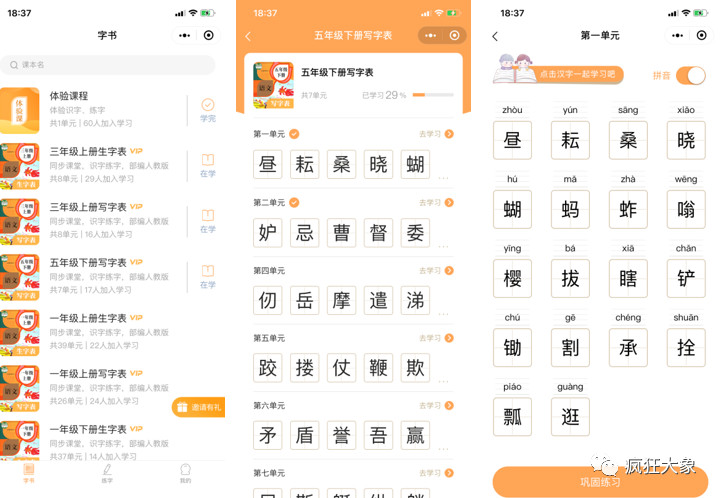Tap the 在学 book icon for 五年级下册写字表
The height and width of the screenshot is (498, 720).
tap(208, 271)
